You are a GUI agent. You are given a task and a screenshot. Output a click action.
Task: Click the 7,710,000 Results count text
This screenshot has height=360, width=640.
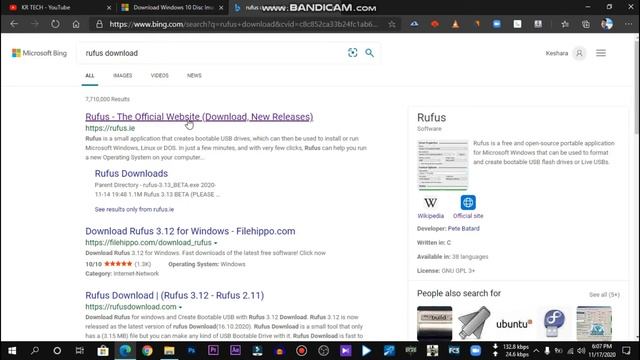(107, 99)
